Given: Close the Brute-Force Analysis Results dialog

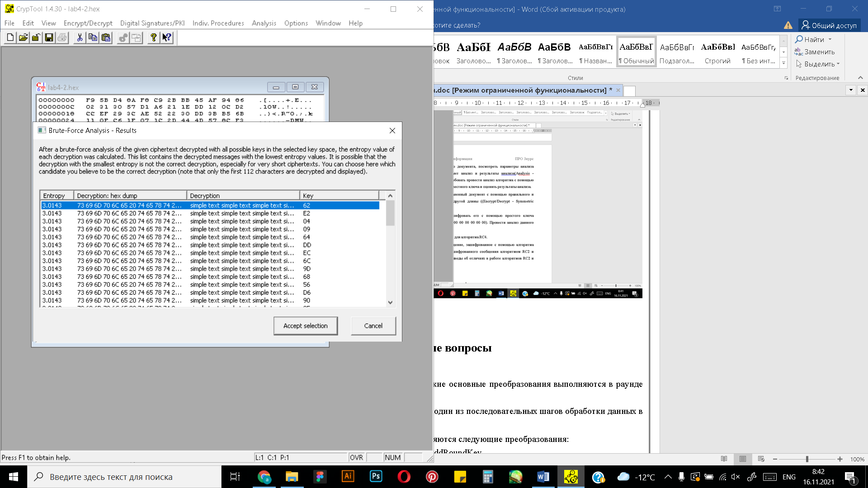Looking at the screenshot, I should [x=392, y=131].
